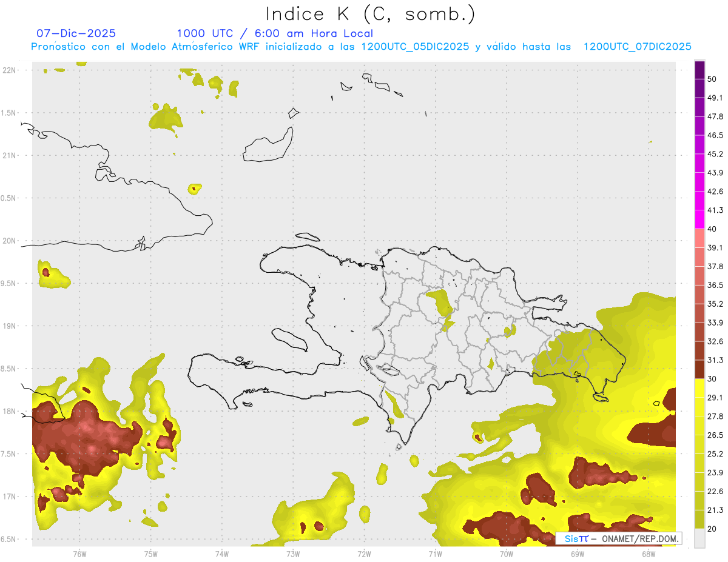Click latitude axis label '8.5N'
This screenshot has width=728, height=562.
point(9,369)
